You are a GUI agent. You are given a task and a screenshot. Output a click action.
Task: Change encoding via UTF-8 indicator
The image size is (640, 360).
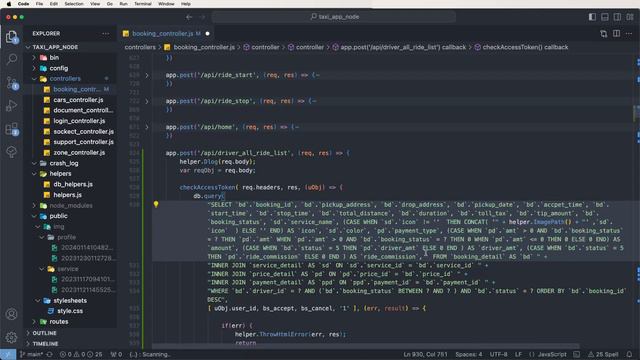[x=498, y=354]
